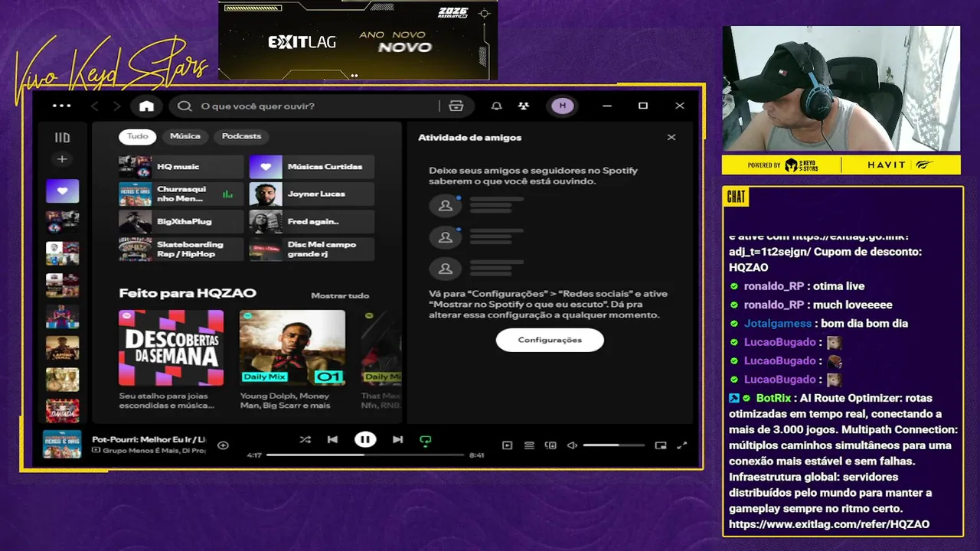Screen dimensions: 980x551
Task: Open the 'Fred again..' tile
Action: coord(312,222)
